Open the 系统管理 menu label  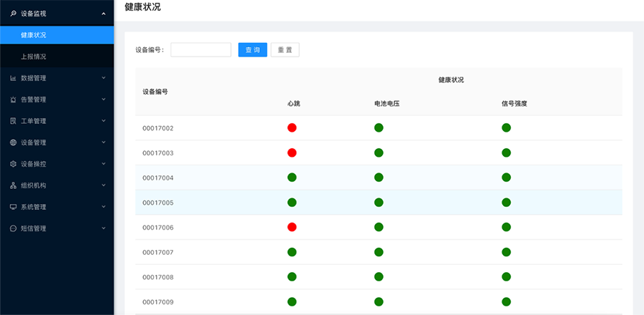(33, 207)
